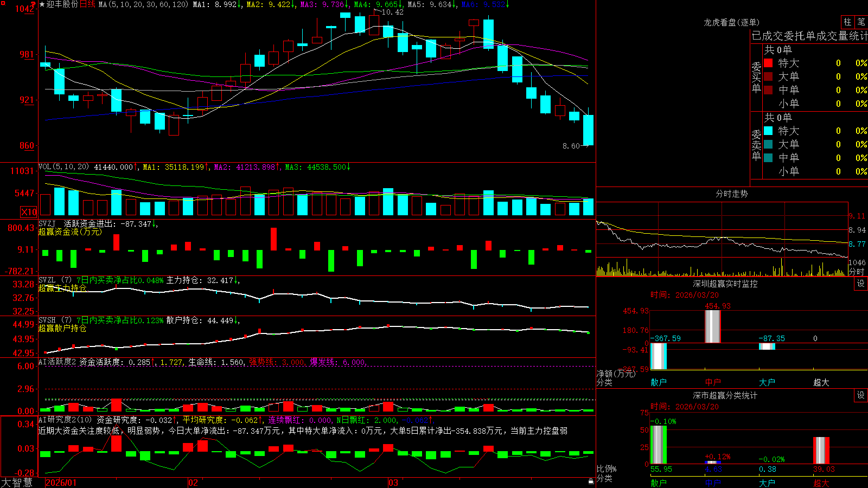This screenshot has width=868, height=488.
Task: Open 设 settings for 深圳超赢实时监控
Action: tap(860, 284)
